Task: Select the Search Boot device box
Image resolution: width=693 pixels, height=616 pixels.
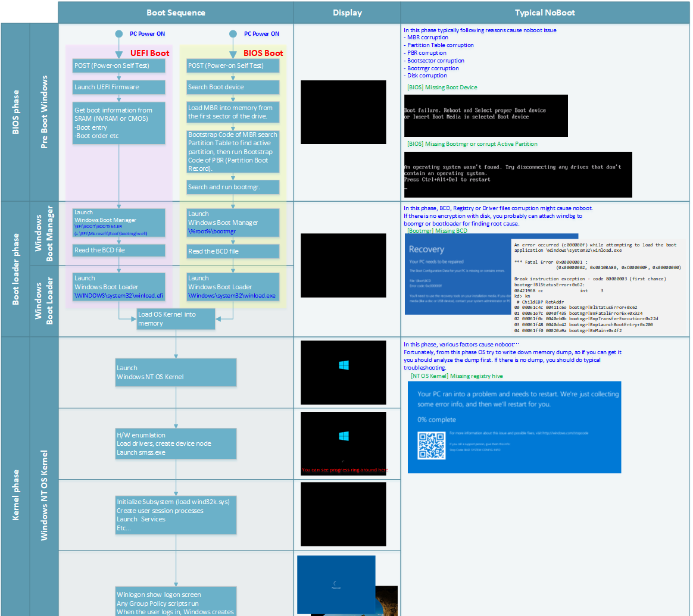Action: click(x=233, y=87)
